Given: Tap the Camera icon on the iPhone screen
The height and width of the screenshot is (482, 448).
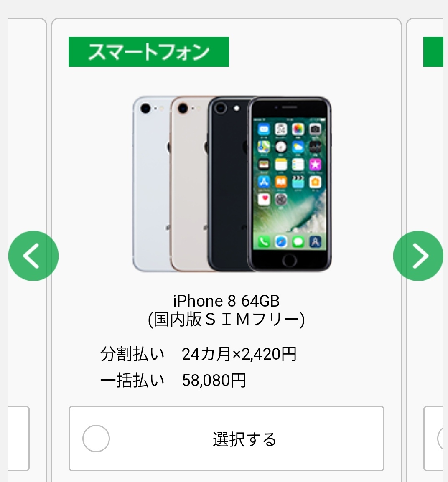Looking at the screenshot, I should tap(315, 129).
